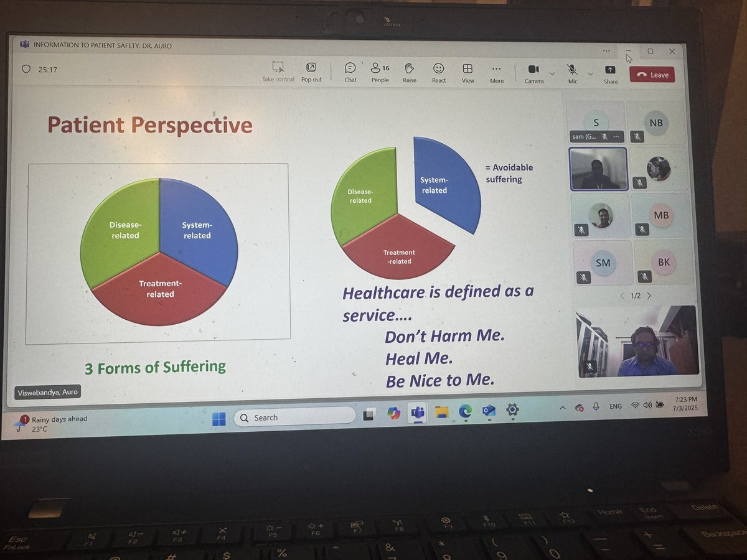The width and height of the screenshot is (747, 560).
Task: Go to previous participants page
Action: pyautogui.click(x=622, y=296)
